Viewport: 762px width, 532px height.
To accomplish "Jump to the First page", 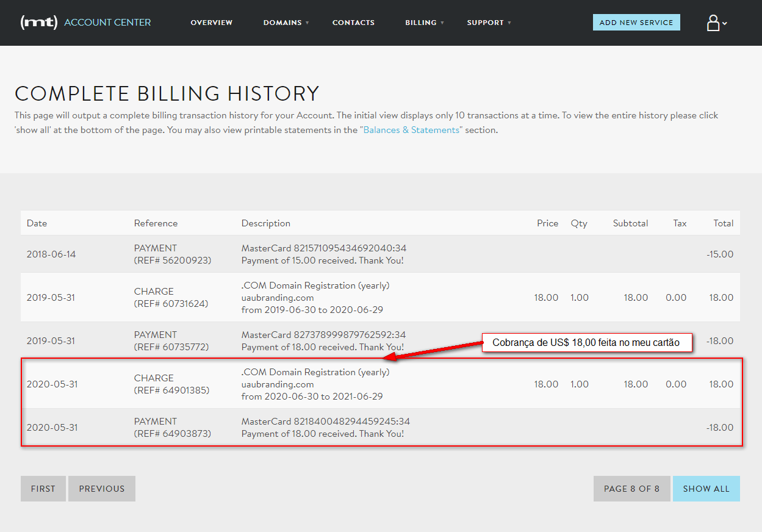I will pyautogui.click(x=43, y=489).
